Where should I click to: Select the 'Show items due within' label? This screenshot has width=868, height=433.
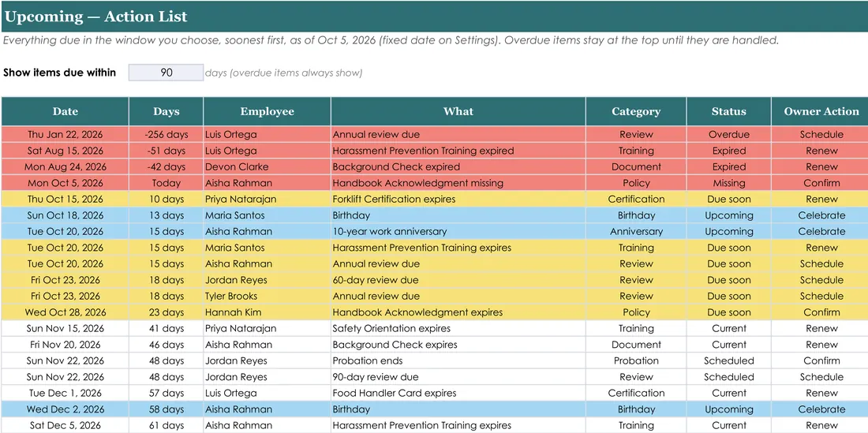(x=60, y=73)
